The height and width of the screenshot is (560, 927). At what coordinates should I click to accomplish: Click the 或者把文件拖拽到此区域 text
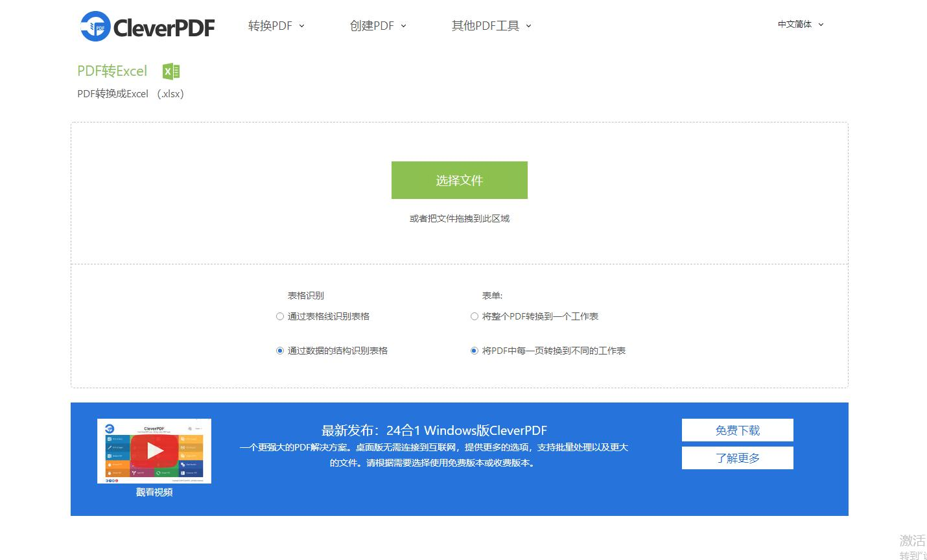point(460,218)
